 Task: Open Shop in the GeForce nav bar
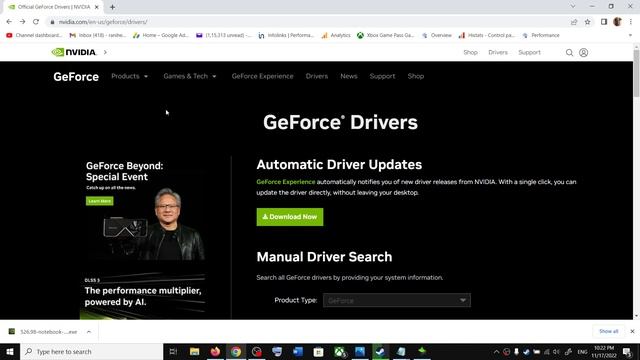416,76
